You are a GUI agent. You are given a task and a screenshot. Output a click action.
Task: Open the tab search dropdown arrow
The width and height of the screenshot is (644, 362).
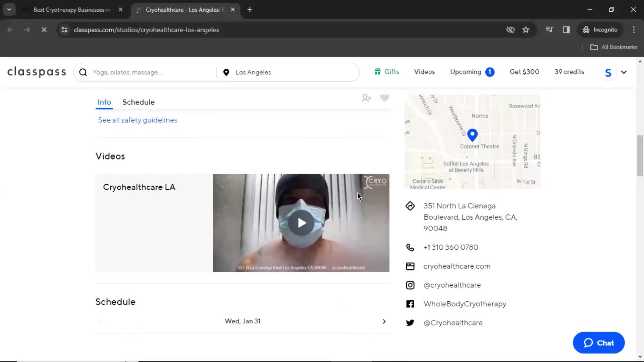click(x=9, y=10)
